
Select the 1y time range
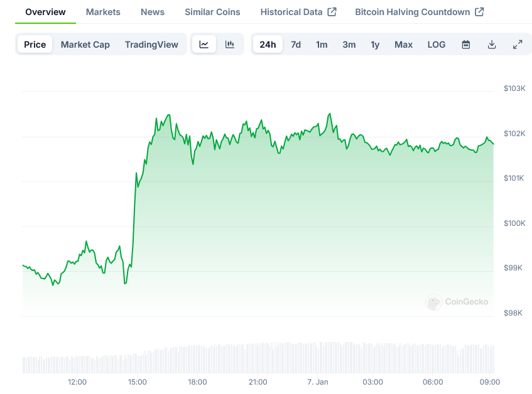(375, 45)
